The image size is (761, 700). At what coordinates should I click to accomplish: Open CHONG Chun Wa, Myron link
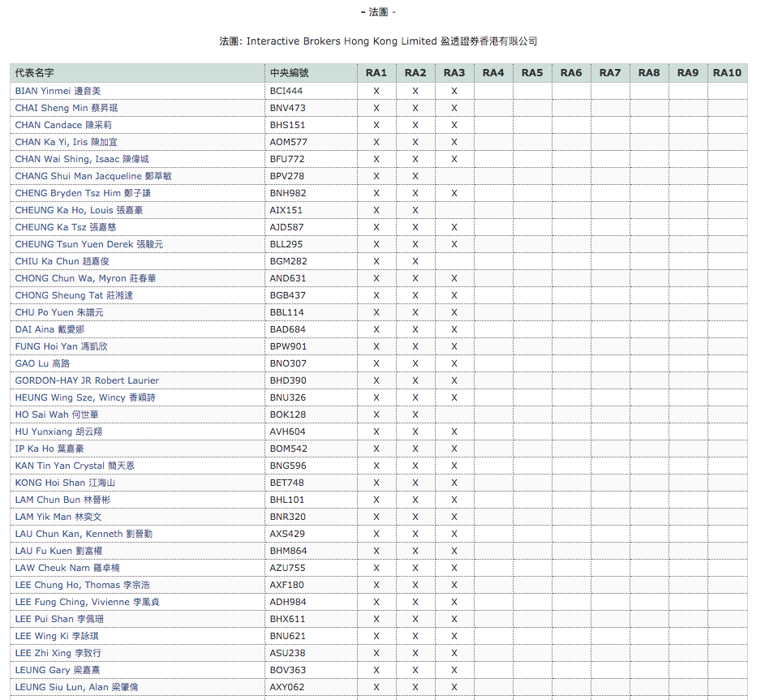pyautogui.click(x=85, y=278)
